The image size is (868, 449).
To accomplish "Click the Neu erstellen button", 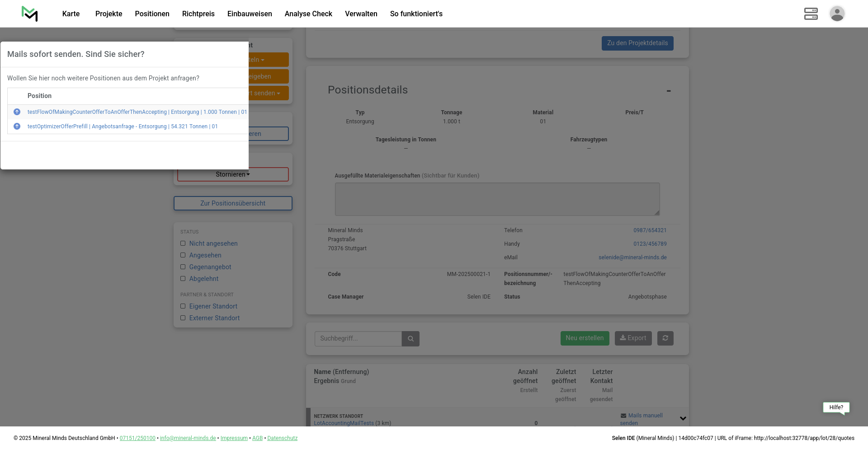I will (584, 338).
